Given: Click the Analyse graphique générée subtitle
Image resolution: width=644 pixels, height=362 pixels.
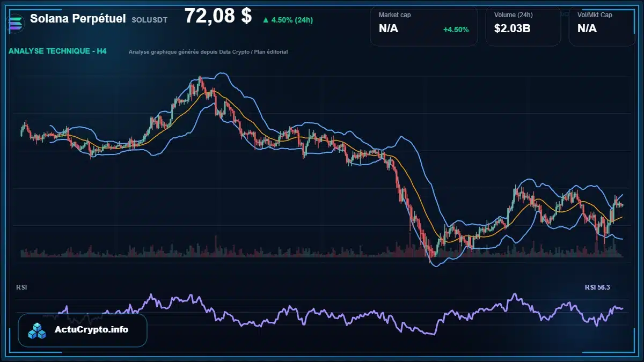Looking at the screenshot, I should pos(208,52).
